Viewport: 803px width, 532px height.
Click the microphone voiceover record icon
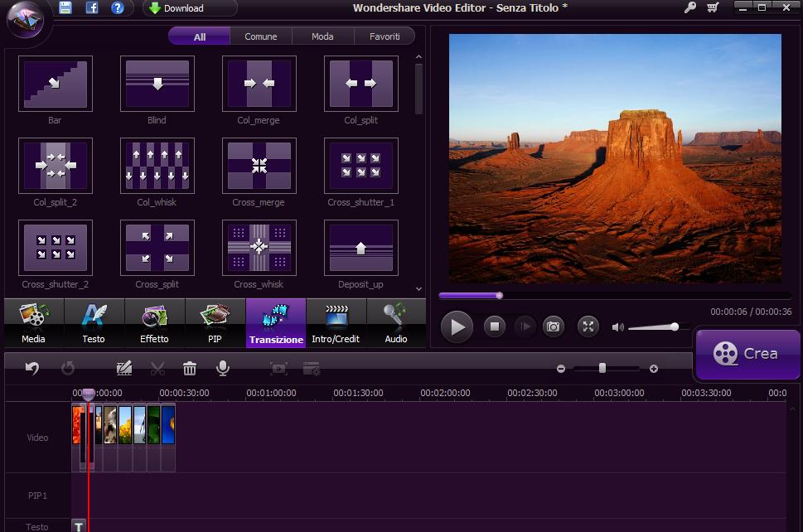[x=223, y=369]
